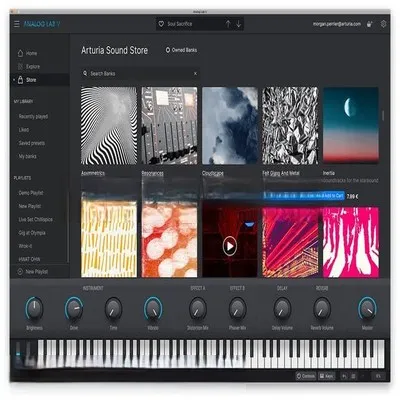400x400 pixels.
Task: Click the magnifier icon in Search Banks
Action: (85, 73)
